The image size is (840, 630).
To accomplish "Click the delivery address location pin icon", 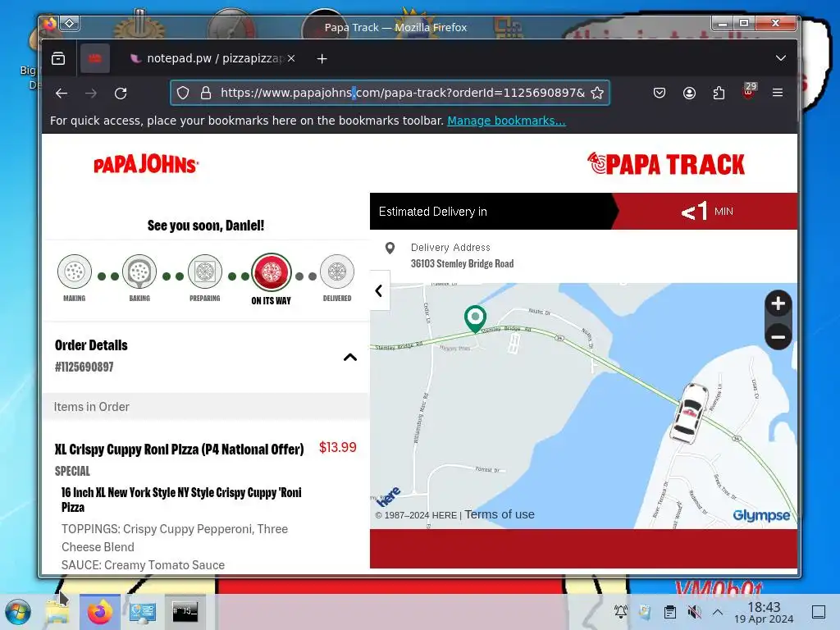I will 390,248.
